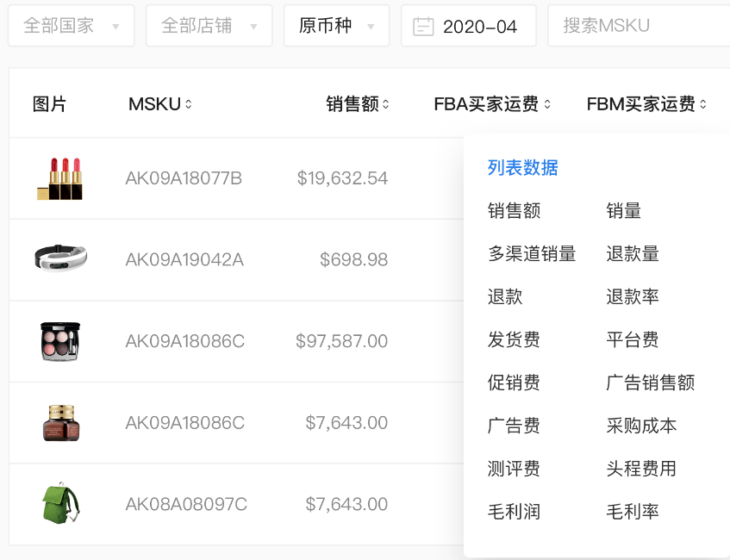Pick 采购成本 from the data menu
This screenshot has width=730, height=560.
tap(641, 426)
